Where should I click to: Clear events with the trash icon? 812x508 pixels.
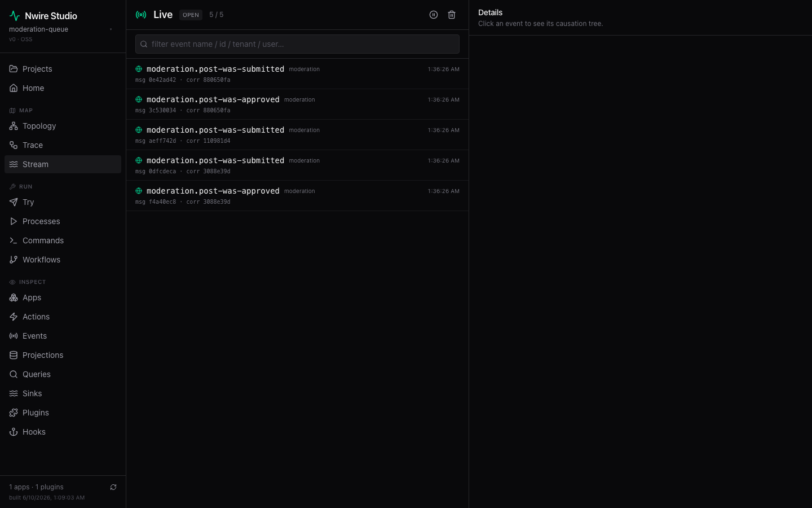pyautogui.click(x=452, y=15)
